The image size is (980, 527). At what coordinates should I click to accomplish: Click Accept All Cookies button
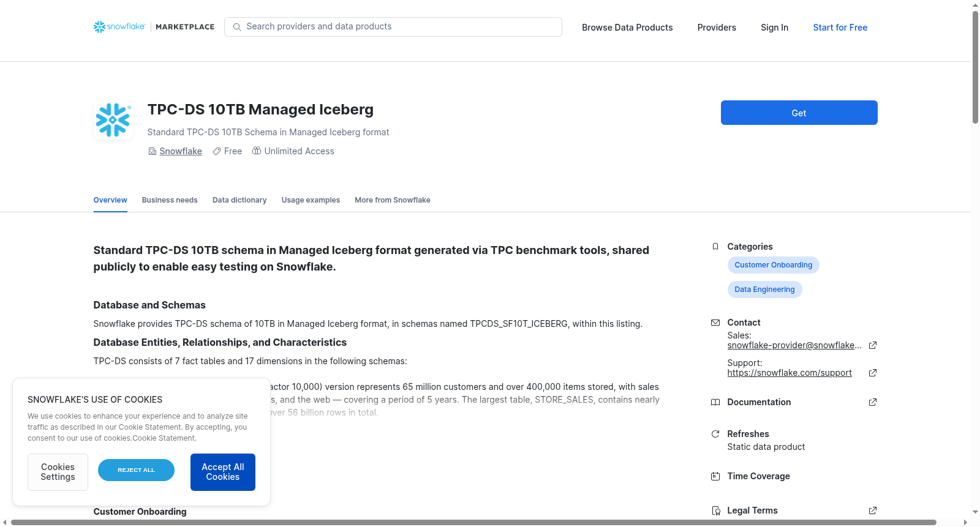[x=223, y=472]
